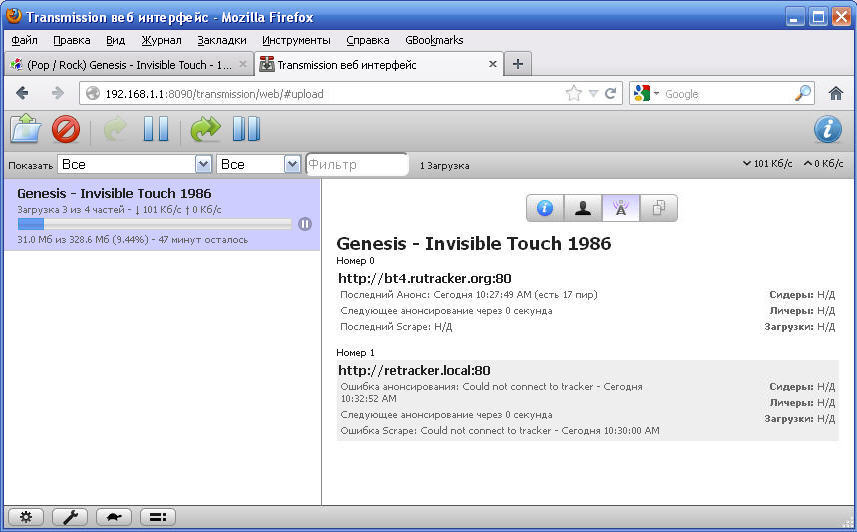This screenshot has height=532, width=857.
Task: Open the Trackers tab in the inspector
Action: click(620, 208)
